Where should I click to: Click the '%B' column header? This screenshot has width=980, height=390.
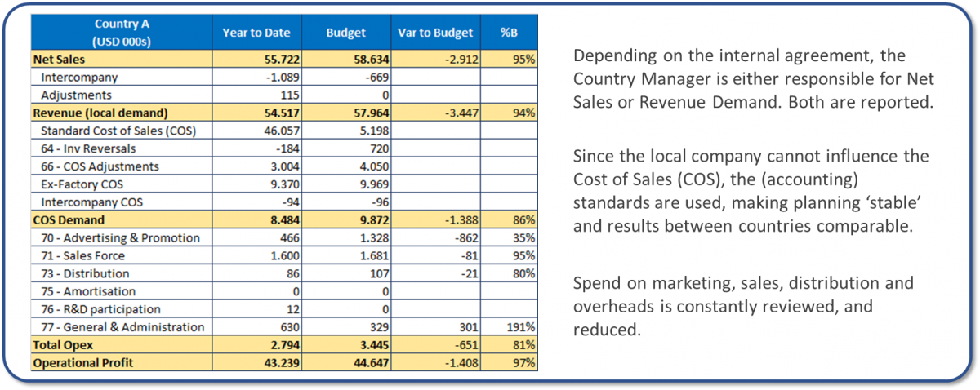tap(508, 33)
